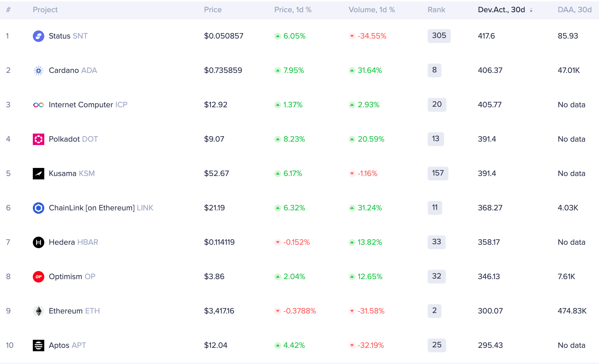This screenshot has height=364, width=599.
Task: Open the Polkadot DOT project link
Action: (73, 139)
